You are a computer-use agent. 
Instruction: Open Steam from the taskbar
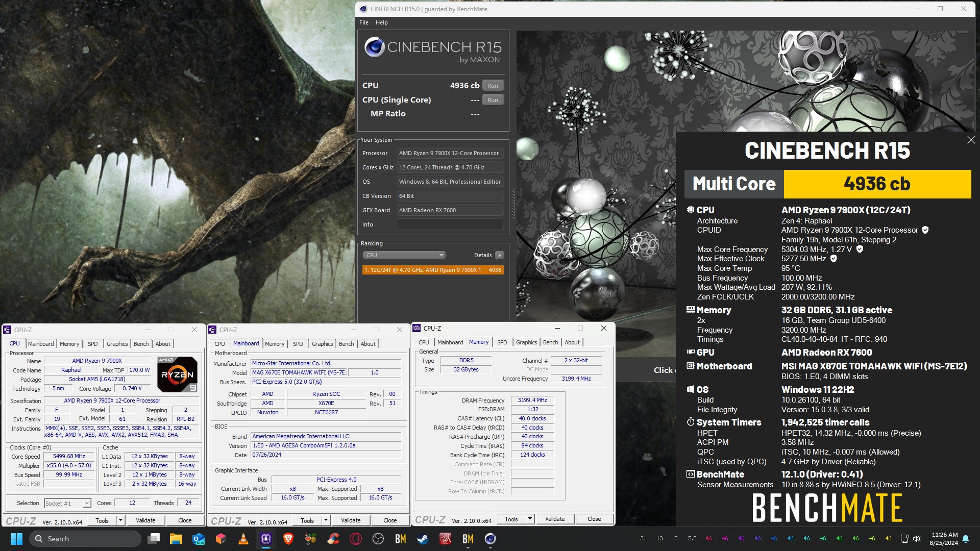(x=423, y=539)
